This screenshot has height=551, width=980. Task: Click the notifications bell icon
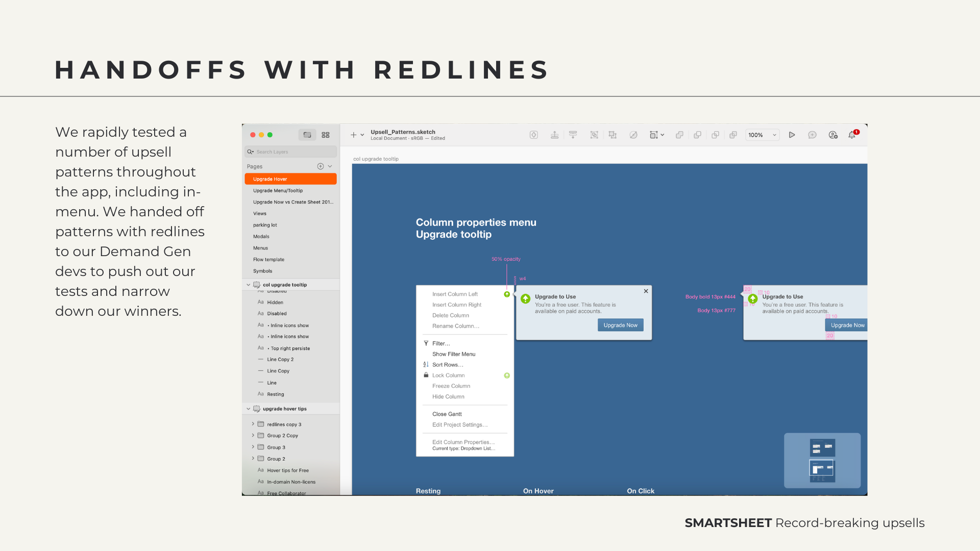[x=852, y=135]
